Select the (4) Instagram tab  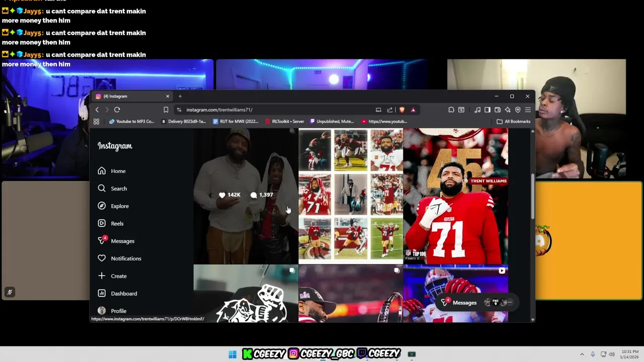132,96
